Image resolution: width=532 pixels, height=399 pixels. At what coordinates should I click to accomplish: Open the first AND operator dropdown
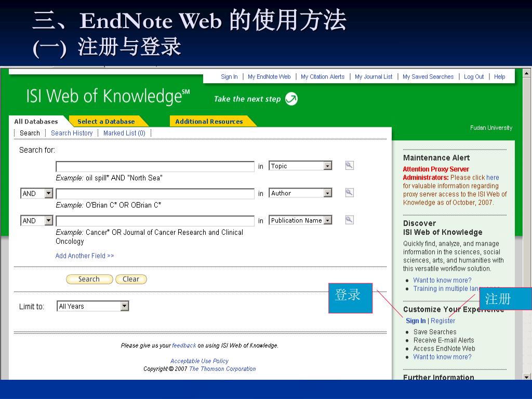48,194
